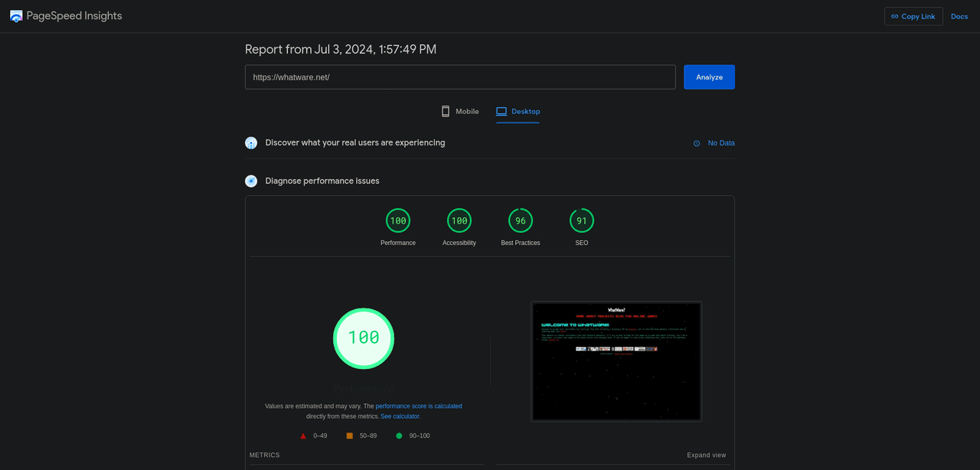Select the Desktop tab
Screen dimensions: 980x470
(x=518, y=112)
